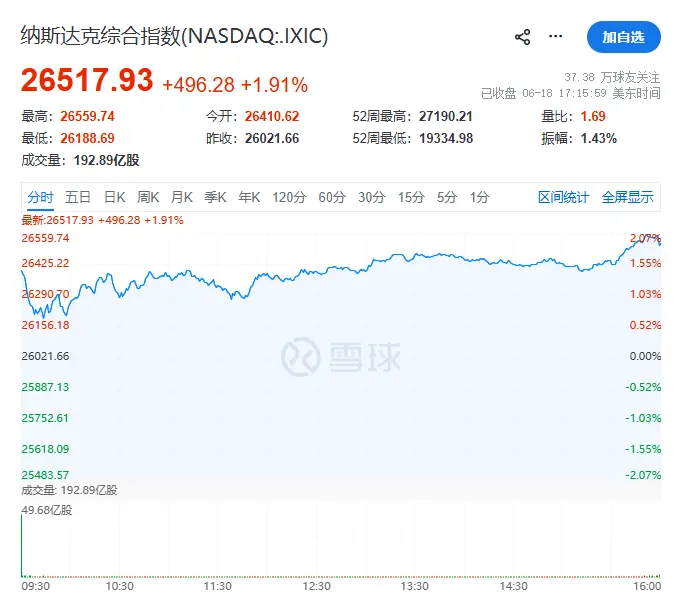674x608 pixels.
Task: Click the 量比 value 1.69
Action: 593,116
